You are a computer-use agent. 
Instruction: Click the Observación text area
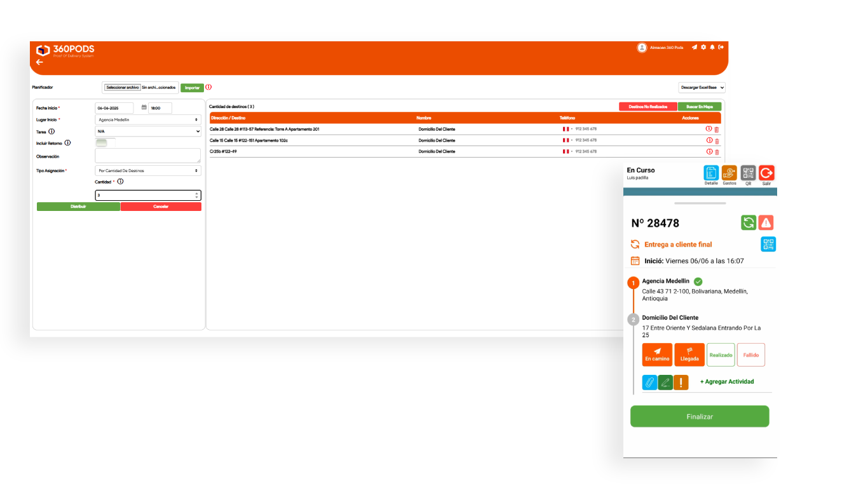[147, 156]
